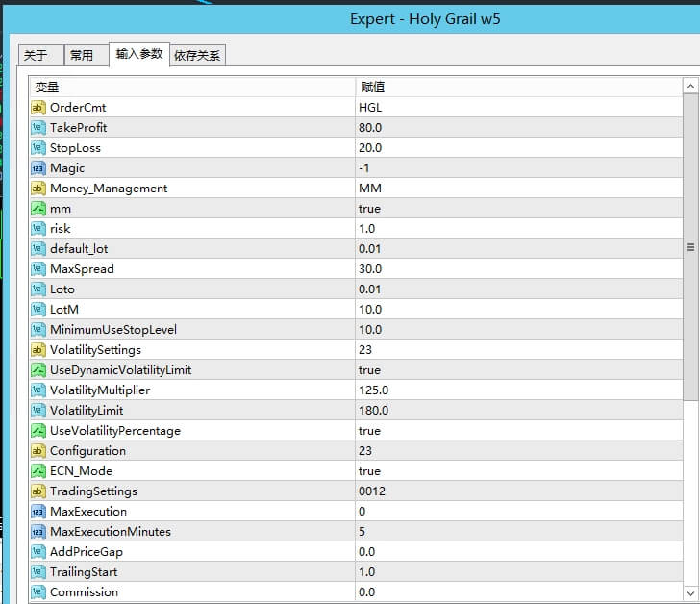Change the UseVolatilityPercentage true value
This screenshot has height=604, width=700.
point(369,431)
